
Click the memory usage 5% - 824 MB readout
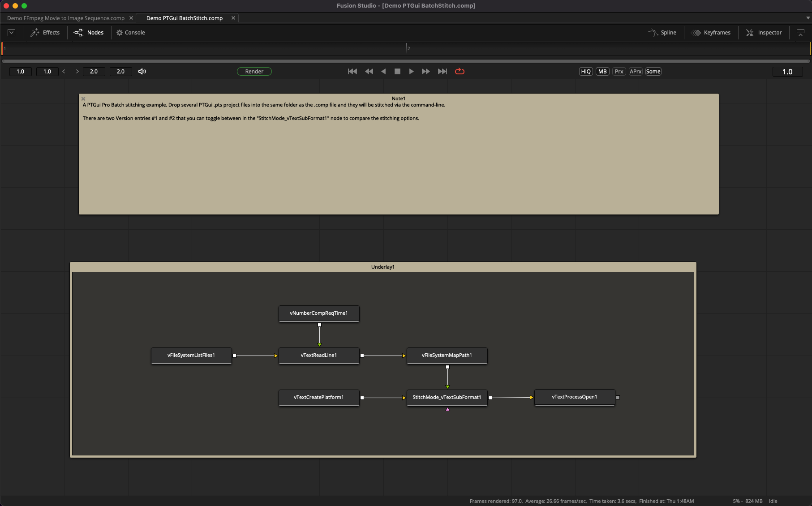click(x=748, y=501)
